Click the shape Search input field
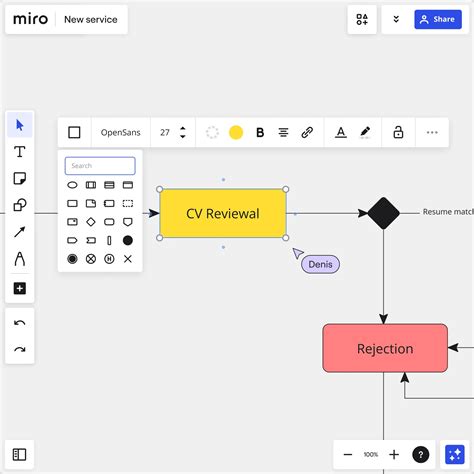474x474 pixels. [x=100, y=166]
